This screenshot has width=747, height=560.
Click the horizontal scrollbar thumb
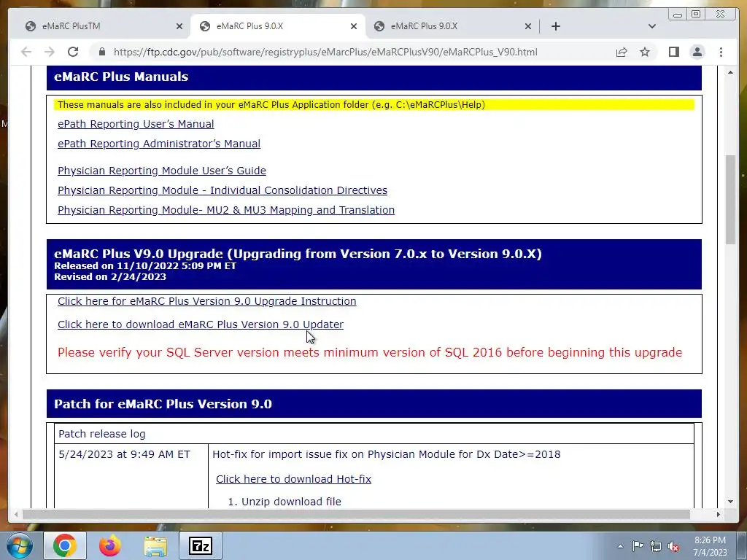tap(356, 514)
